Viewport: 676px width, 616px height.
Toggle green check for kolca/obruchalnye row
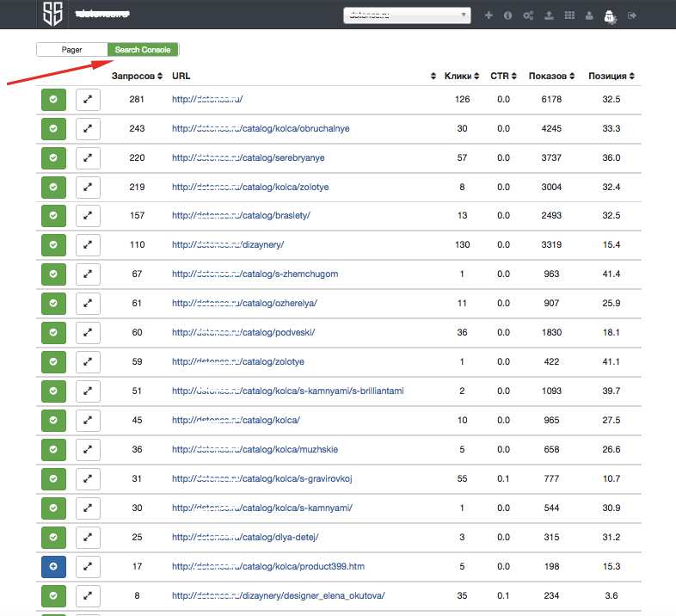point(53,129)
